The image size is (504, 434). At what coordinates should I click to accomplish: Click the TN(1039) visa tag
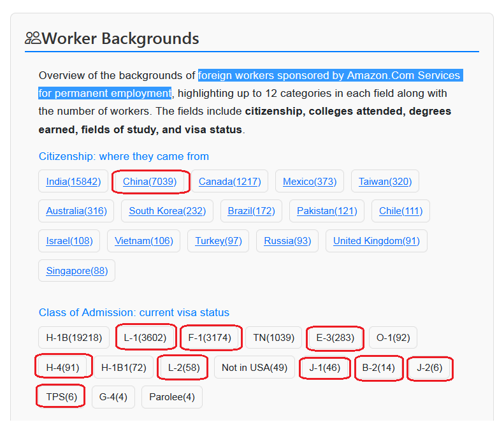273,338
